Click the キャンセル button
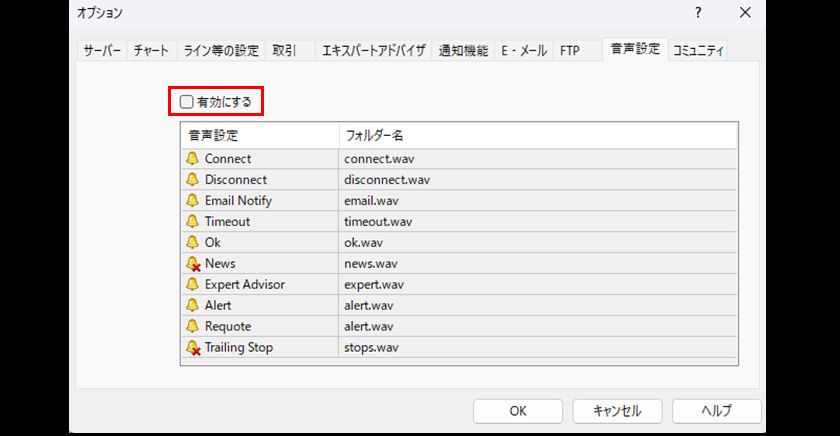 617,411
